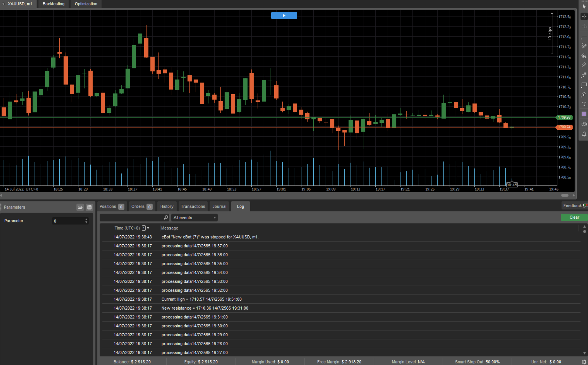Screen dimensions: 588x365
Task: Click the 1709.98 ask price label
Action: pyautogui.click(x=564, y=117)
